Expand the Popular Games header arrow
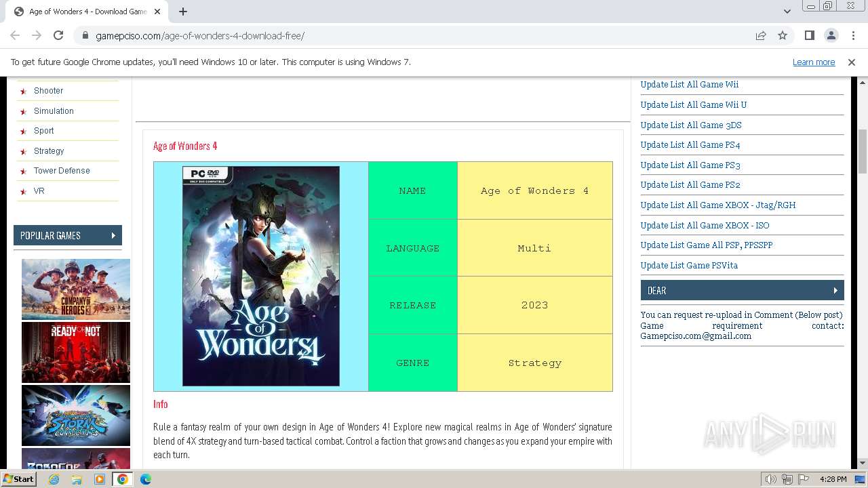This screenshot has width=868, height=488. click(113, 235)
